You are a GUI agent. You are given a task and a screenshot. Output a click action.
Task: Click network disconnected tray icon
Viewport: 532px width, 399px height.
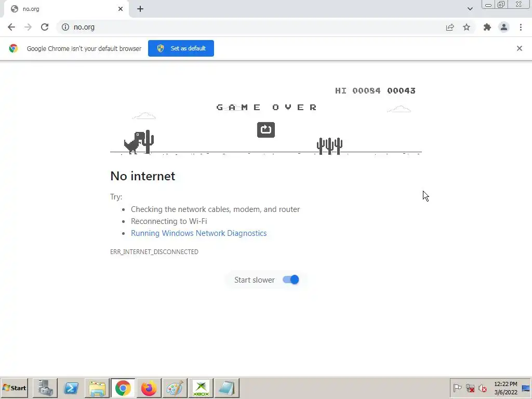[470, 388]
